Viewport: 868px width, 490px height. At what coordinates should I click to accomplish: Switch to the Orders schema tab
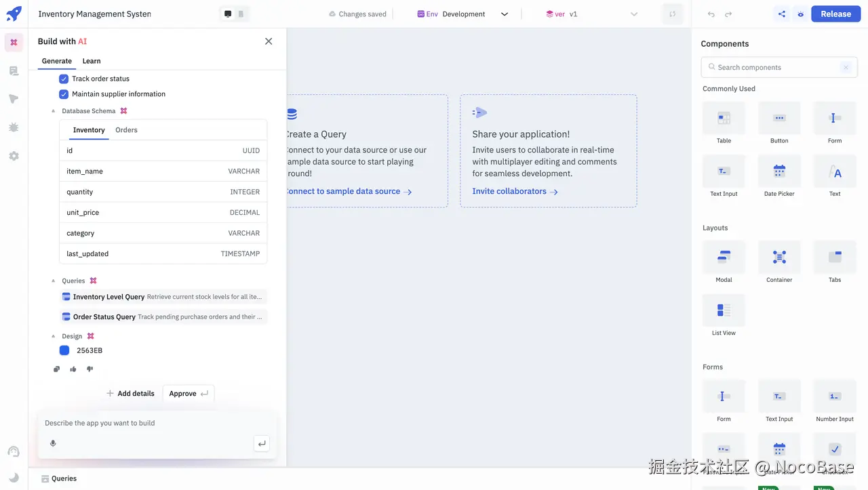126,130
